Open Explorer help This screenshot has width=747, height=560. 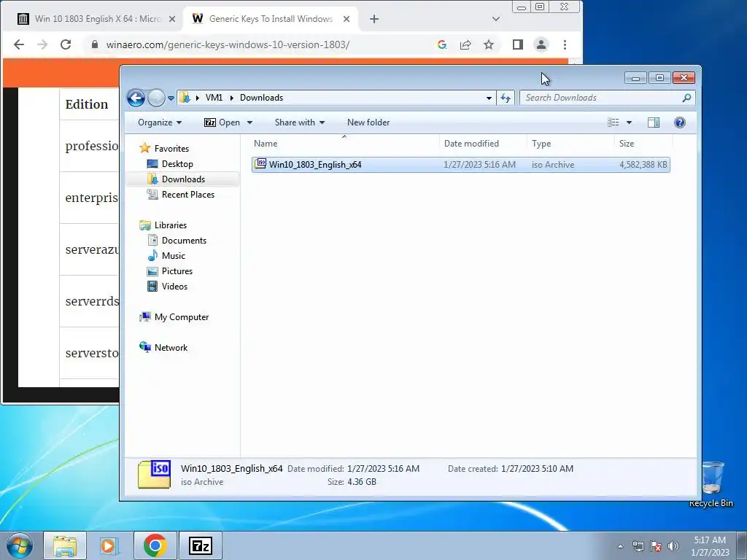680,122
